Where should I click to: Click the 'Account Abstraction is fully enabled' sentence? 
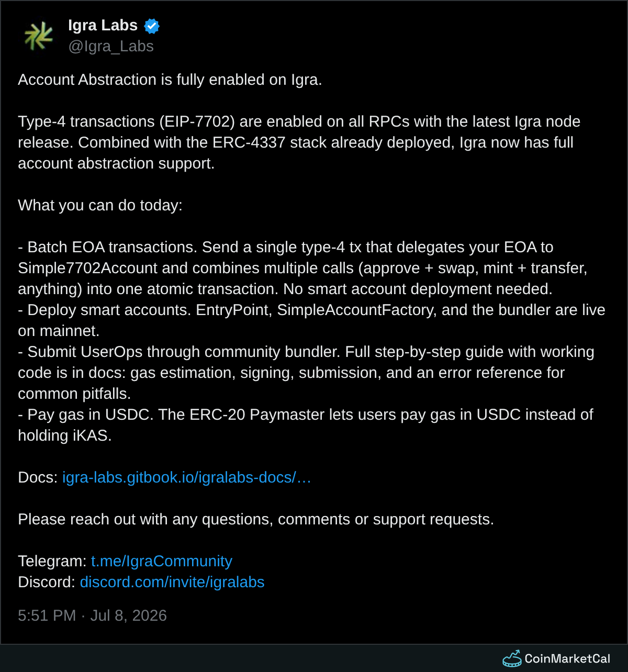pyautogui.click(x=170, y=80)
